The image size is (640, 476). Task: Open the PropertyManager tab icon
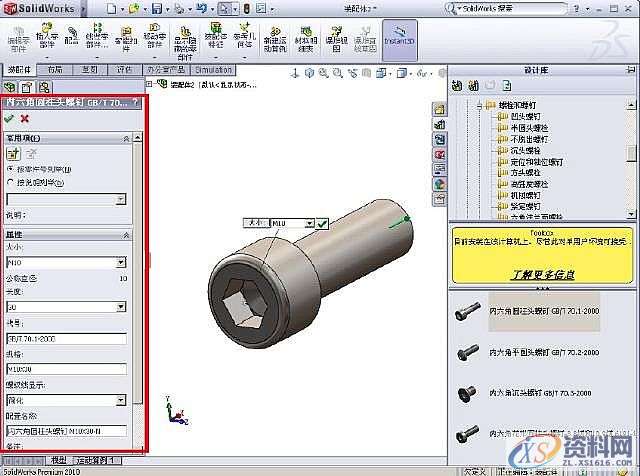click(x=27, y=87)
